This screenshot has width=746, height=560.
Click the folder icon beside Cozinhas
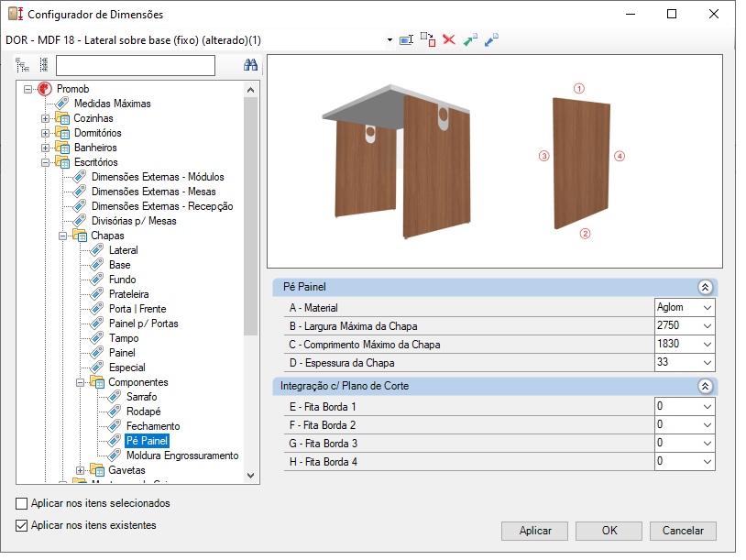pos(61,118)
